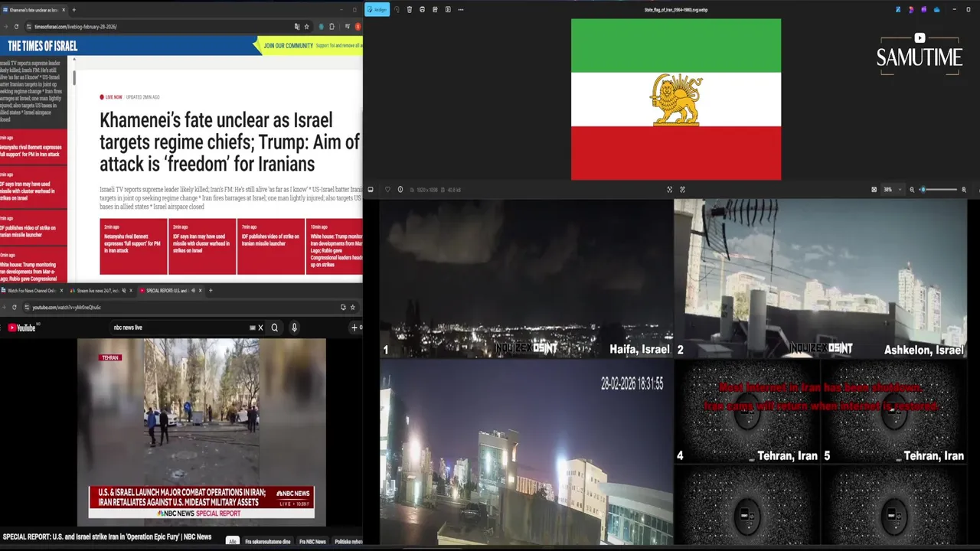Click the rotate icon in Photos toolbar
This screenshot has height=551, width=980.
click(x=397, y=9)
